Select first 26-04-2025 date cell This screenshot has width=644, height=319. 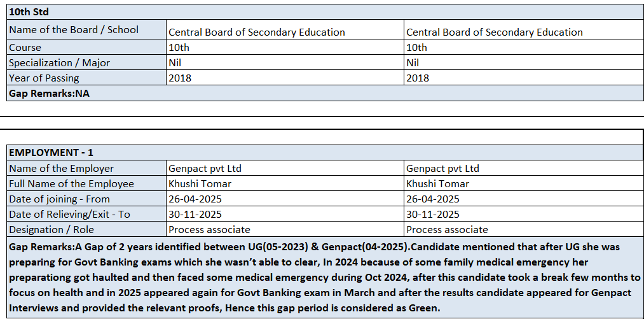(195, 199)
